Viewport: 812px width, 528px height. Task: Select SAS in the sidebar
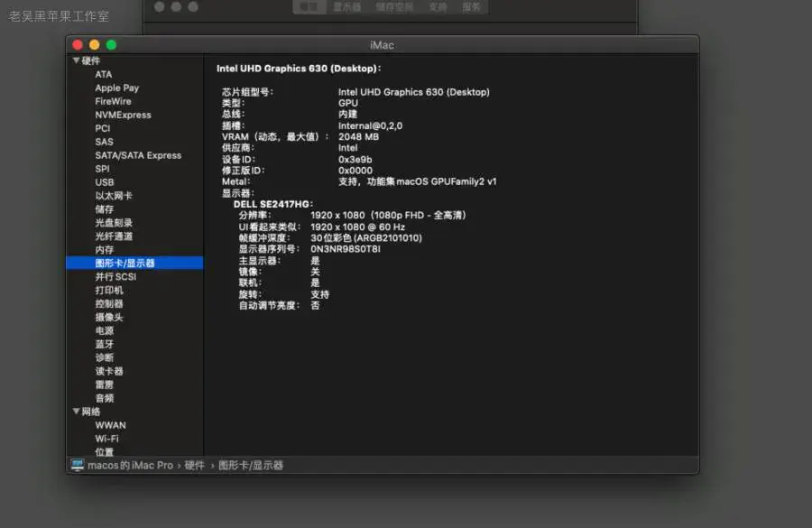104,142
